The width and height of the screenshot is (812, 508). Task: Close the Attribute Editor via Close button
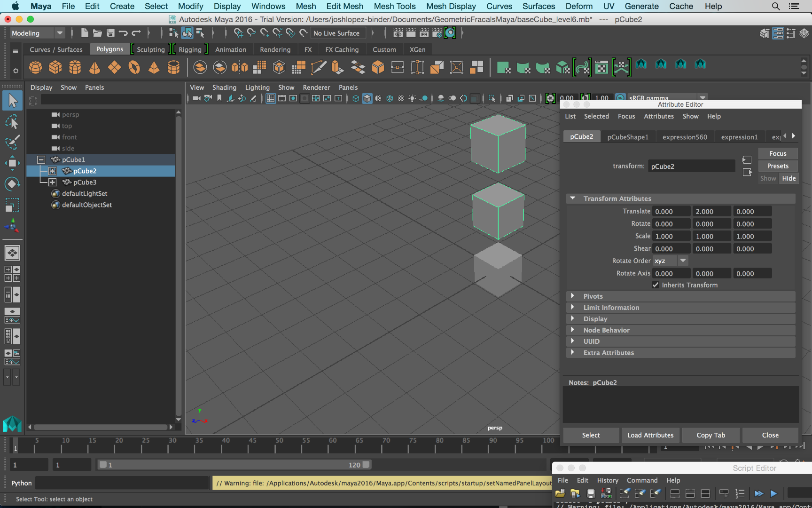point(770,435)
